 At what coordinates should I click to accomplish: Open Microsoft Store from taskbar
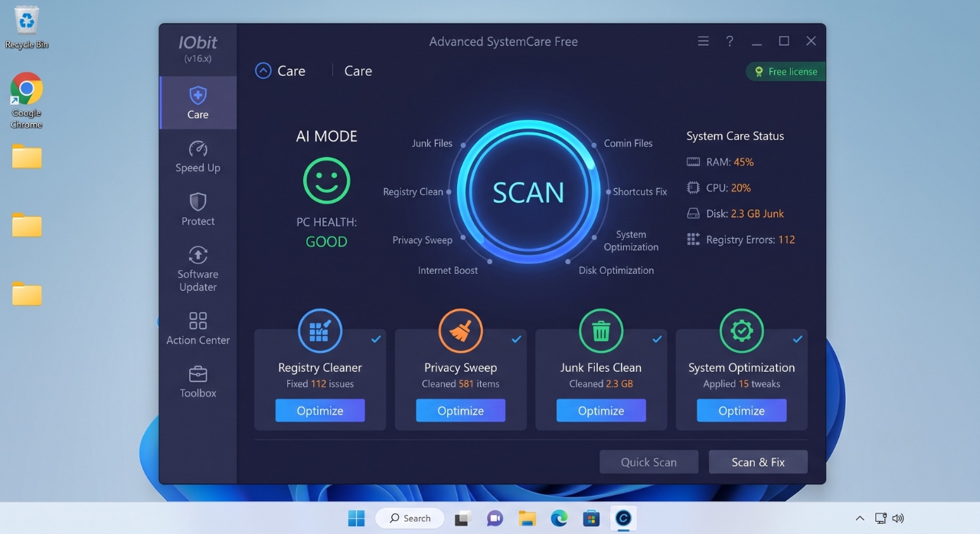(x=591, y=518)
